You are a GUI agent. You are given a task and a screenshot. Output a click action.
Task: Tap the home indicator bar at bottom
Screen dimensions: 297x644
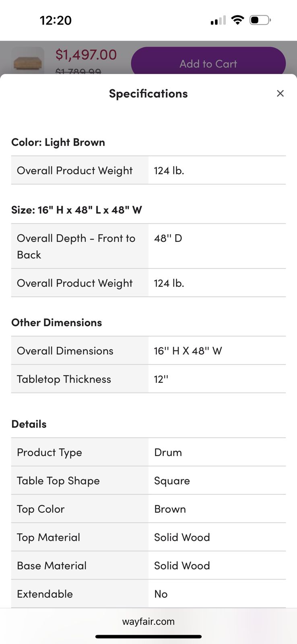coord(148,636)
